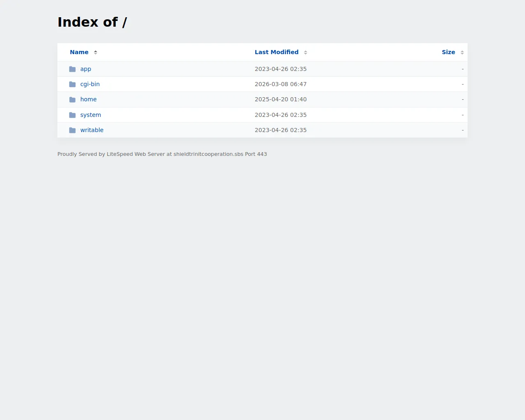Browse into the writable directory
The width and height of the screenshot is (525, 420).
pos(92,130)
